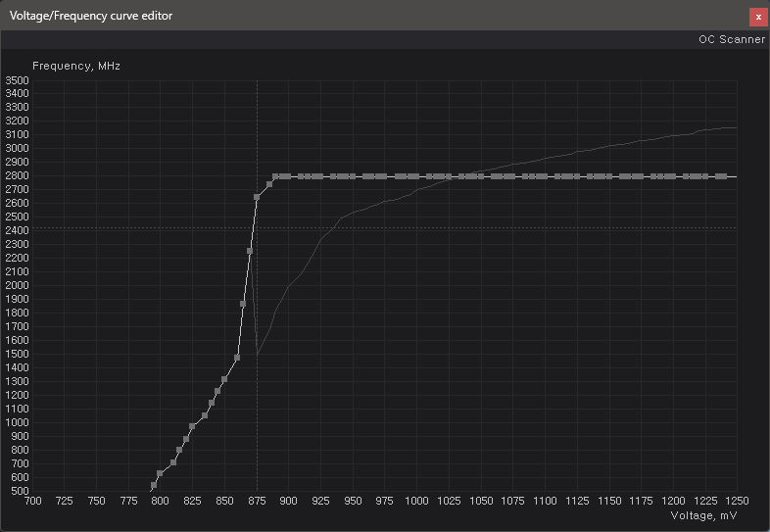
Task: Select curve point at 850 mV, 1310 MHz
Action: coord(224,379)
